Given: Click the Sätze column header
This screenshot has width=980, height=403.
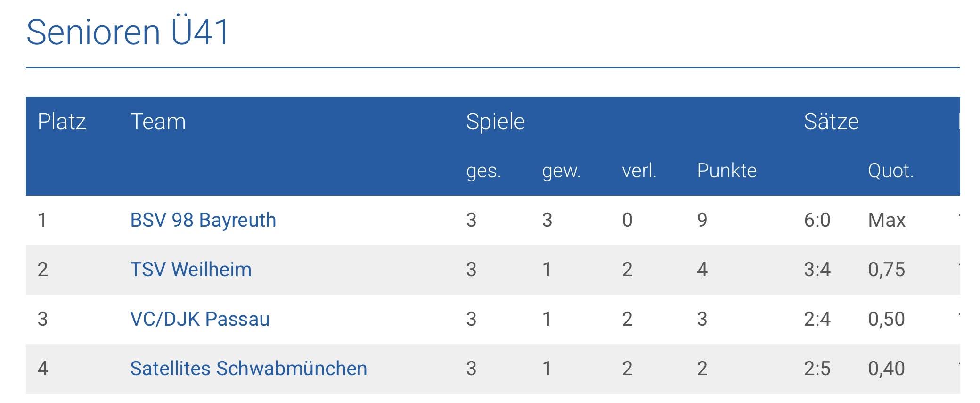Looking at the screenshot, I should click(x=831, y=122).
